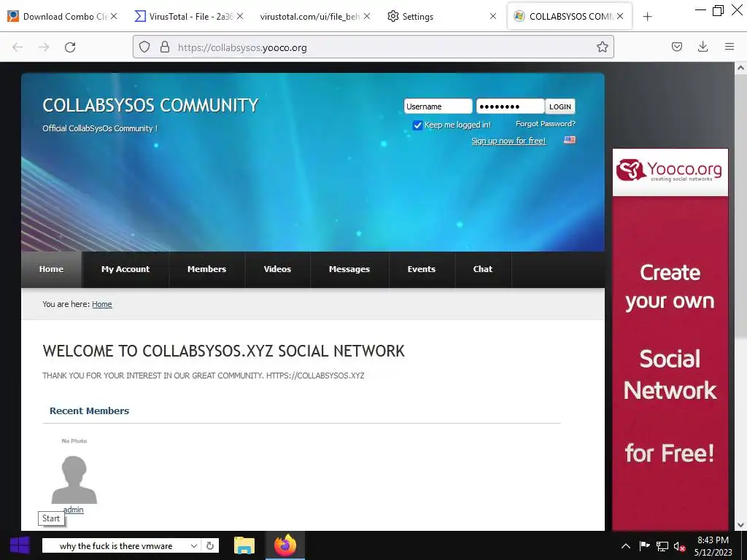Close the virustotal.com/ui/file_beh tab
The width and height of the screenshot is (747, 560).
367,16
